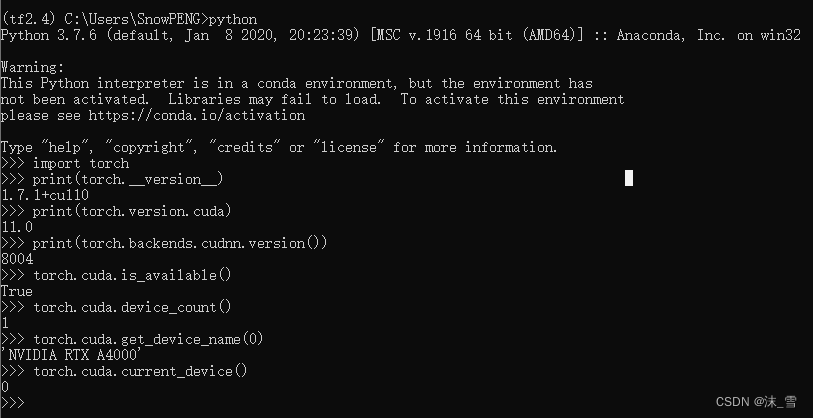Click the torch.cuda.get_device_name(0) command

148,339
